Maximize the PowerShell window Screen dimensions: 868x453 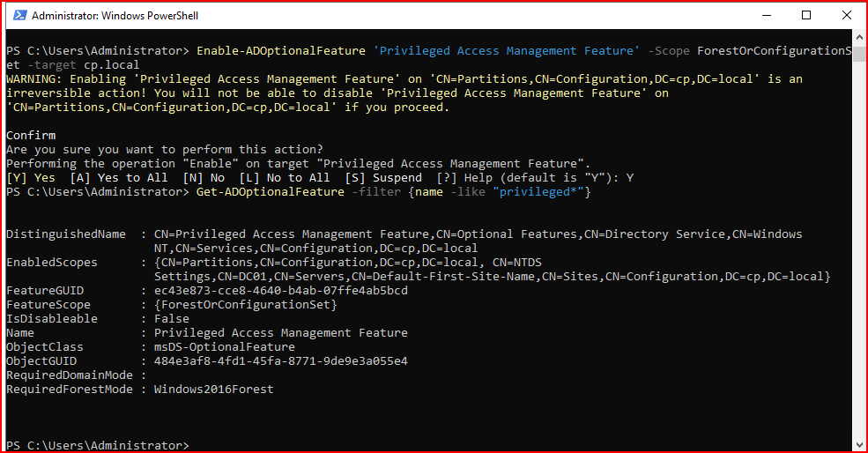tap(806, 16)
